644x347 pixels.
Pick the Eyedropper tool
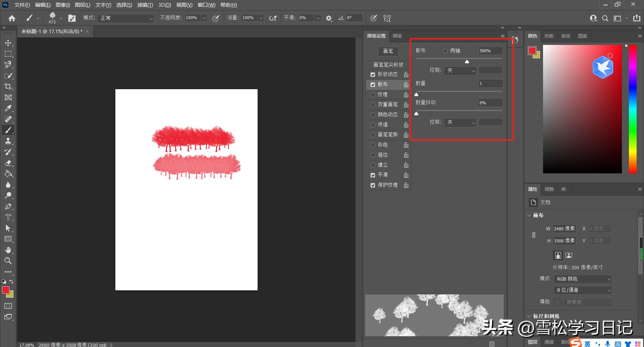[8, 108]
